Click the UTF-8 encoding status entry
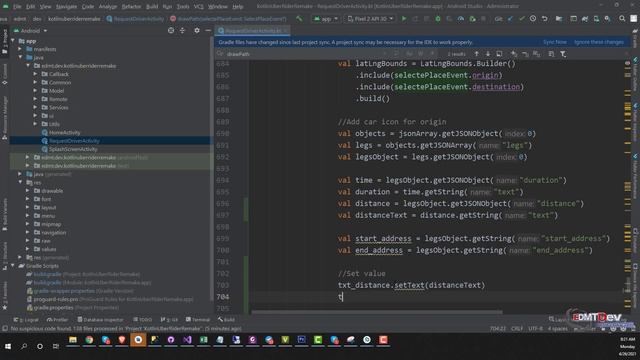 (x=535, y=329)
